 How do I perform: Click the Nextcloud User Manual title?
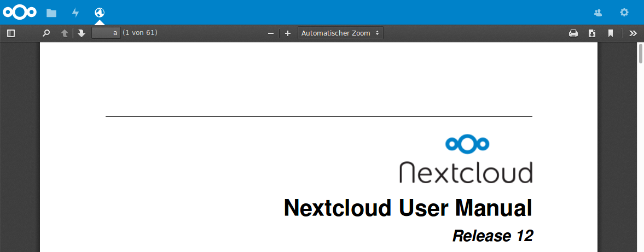click(408, 208)
